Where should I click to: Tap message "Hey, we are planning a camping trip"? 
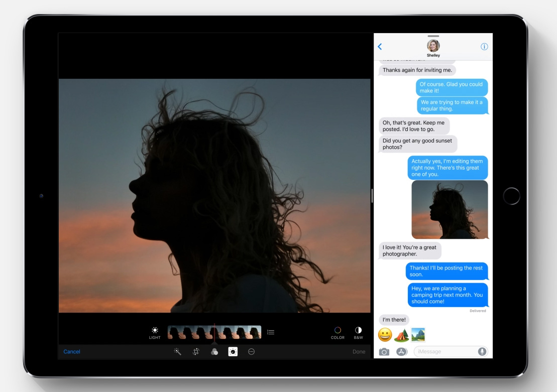tap(448, 295)
